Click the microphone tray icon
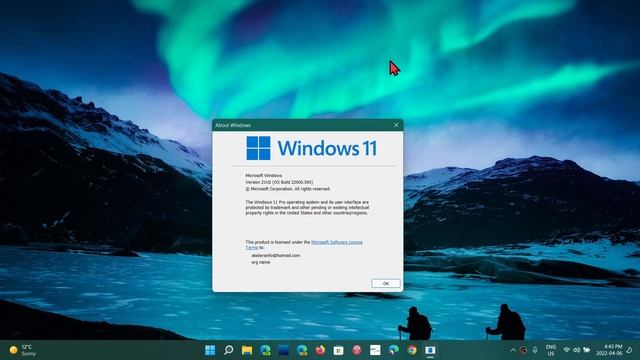Image resolution: width=640 pixels, height=360 pixels. 535,350
